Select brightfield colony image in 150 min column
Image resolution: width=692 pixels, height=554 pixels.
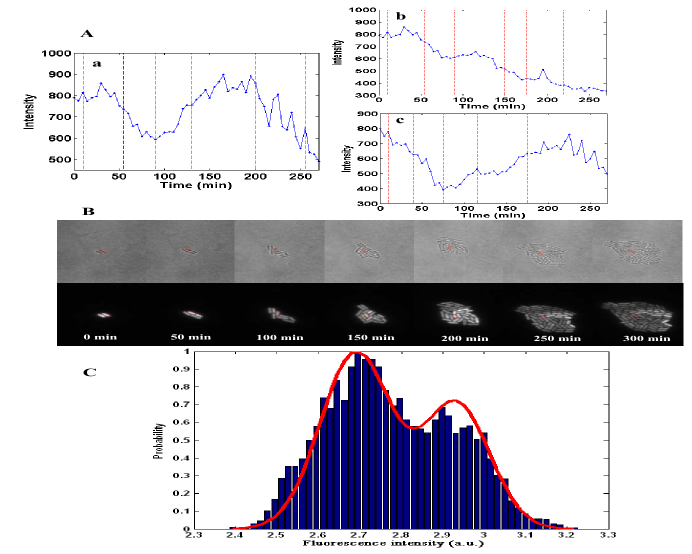367,251
